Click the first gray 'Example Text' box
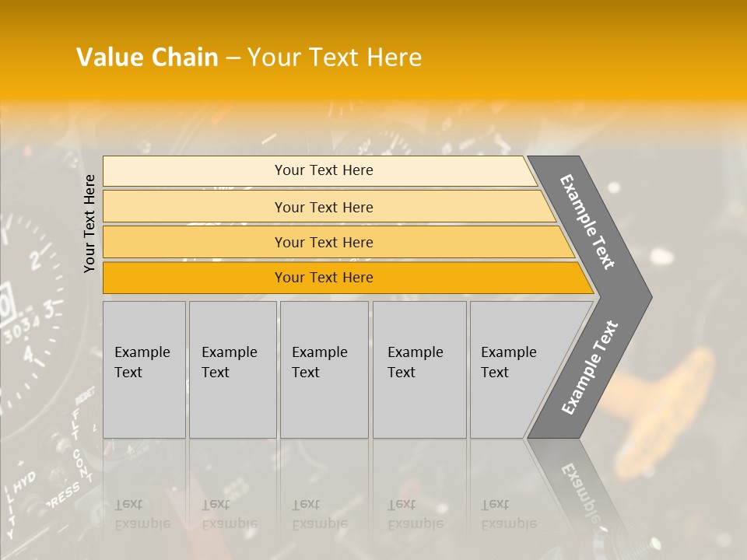Image resolution: width=747 pixels, height=560 pixels. click(x=144, y=369)
